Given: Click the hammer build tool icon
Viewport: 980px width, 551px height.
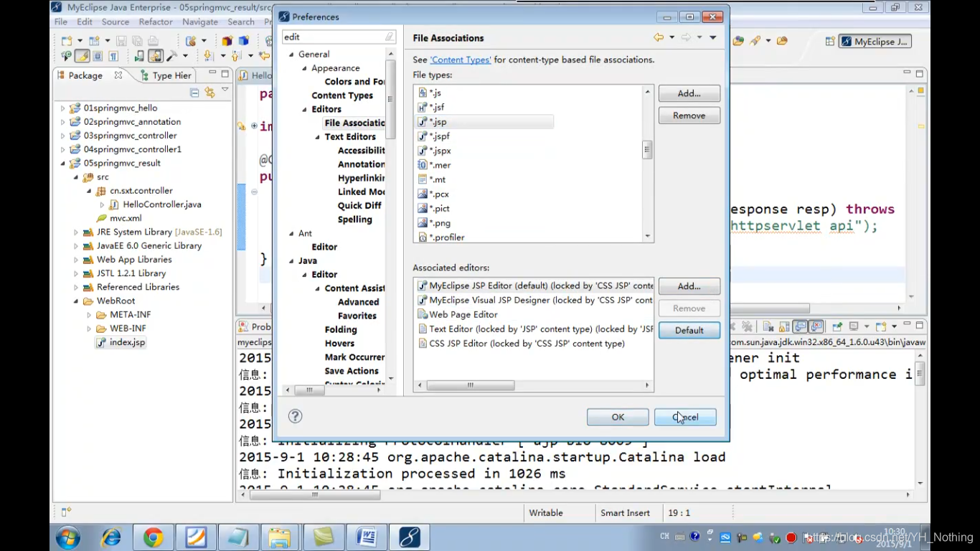Looking at the screenshot, I should pyautogui.click(x=172, y=56).
